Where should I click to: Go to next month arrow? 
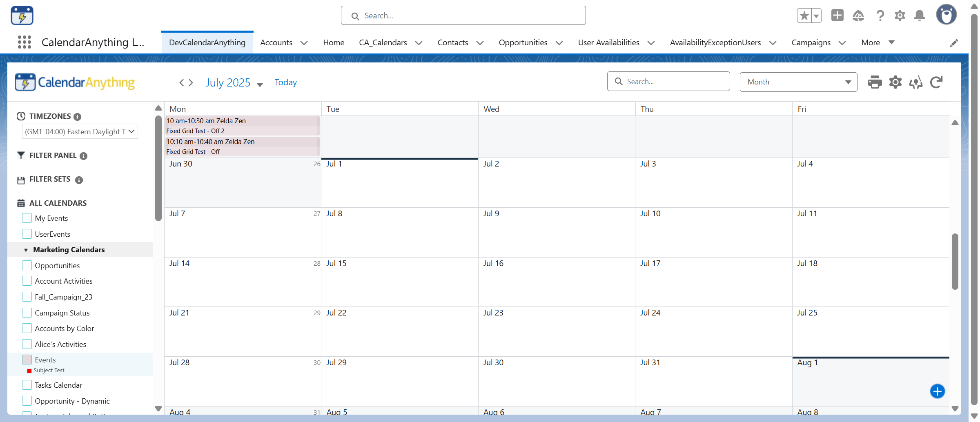pos(191,83)
